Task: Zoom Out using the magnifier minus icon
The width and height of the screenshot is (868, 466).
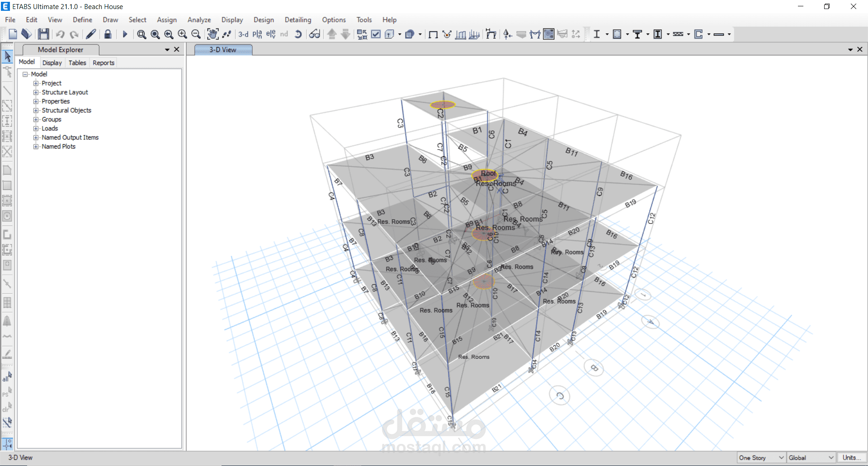Action: (196, 34)
